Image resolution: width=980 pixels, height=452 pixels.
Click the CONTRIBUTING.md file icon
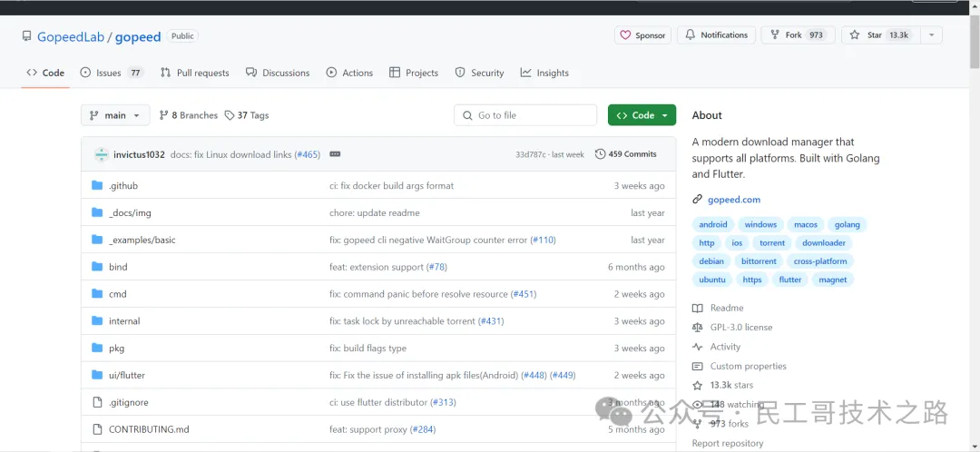(x=97, y=429)
